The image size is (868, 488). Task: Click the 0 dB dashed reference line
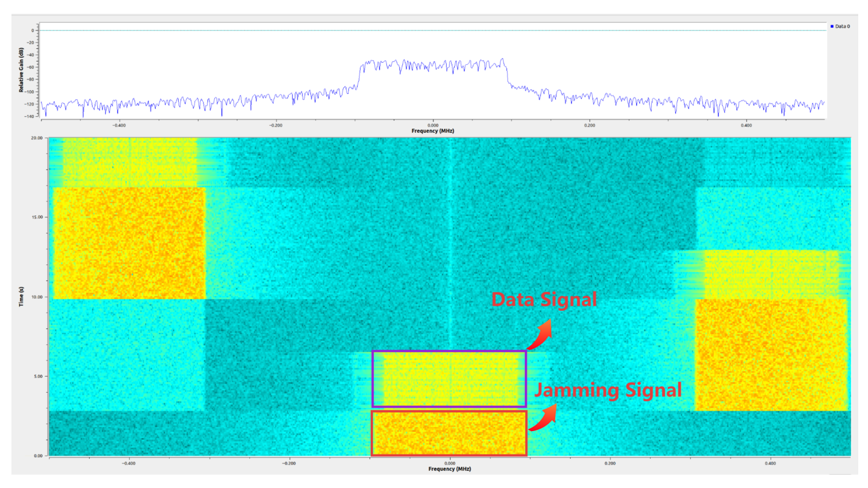pos(431,30)
